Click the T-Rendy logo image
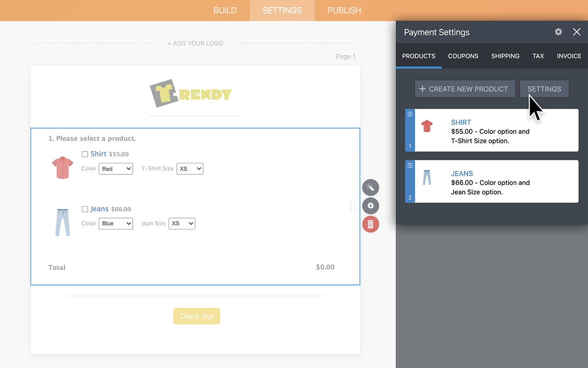This screenshot has height=368, width=588. click(x=191, y=93)
